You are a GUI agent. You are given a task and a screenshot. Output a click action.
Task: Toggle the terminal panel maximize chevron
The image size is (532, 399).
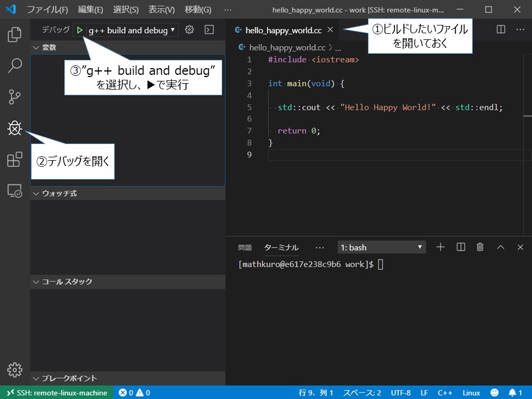click(500, 247)
